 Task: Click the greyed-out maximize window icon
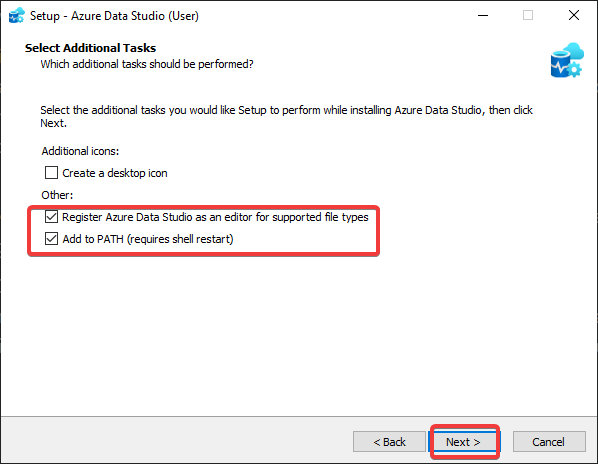point(528,16)
